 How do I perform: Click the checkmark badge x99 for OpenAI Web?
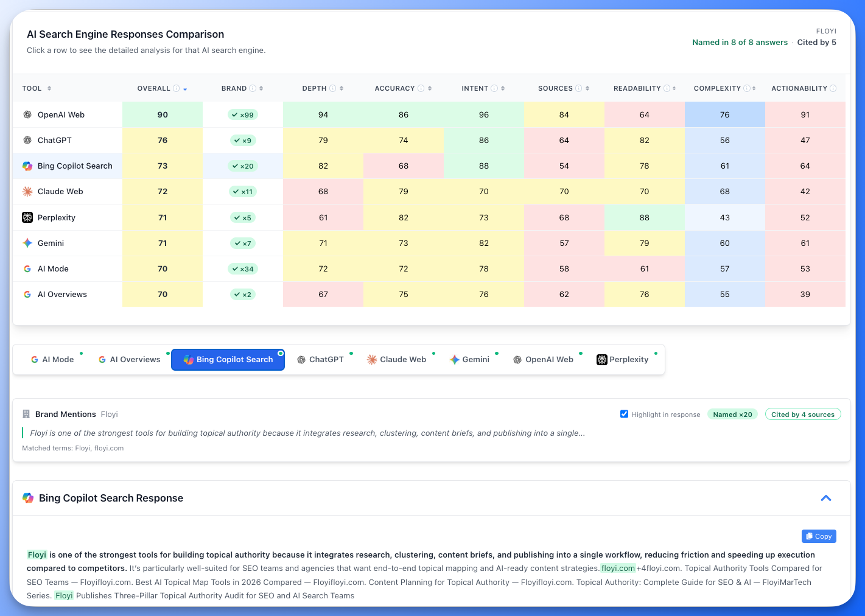(x=243, y=114)
